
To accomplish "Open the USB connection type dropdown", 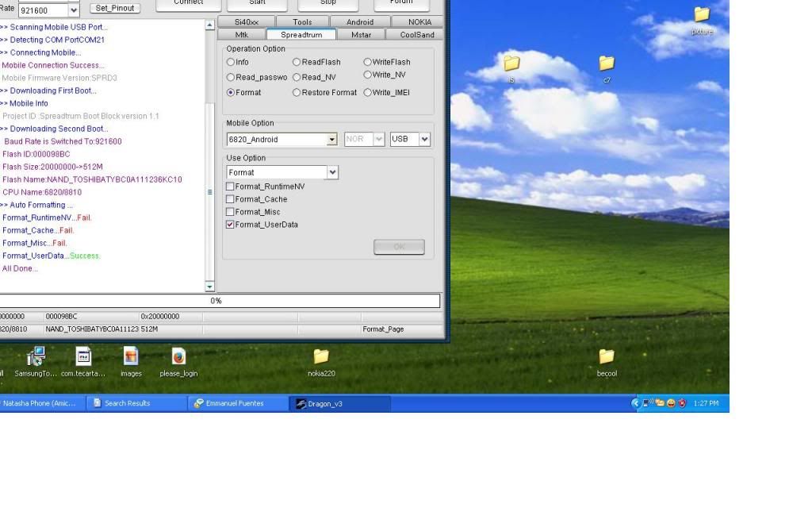I will [x=425, y=139].
